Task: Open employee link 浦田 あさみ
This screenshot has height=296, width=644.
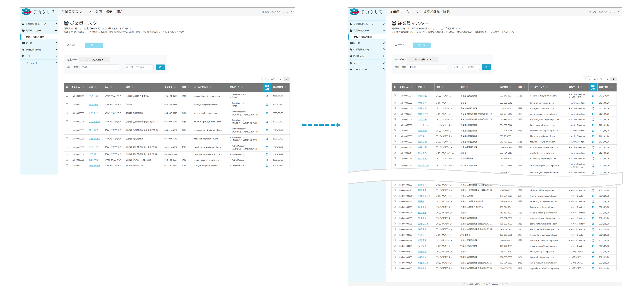Action: tap(94, 166)
